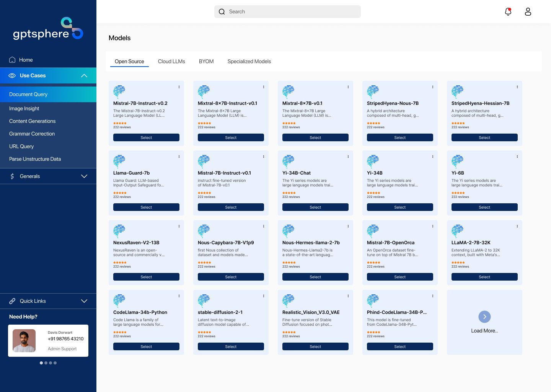Viewport: 551px width, 392px height.
Task: Open URL Query in sidebar
Action: pos(21,146)
